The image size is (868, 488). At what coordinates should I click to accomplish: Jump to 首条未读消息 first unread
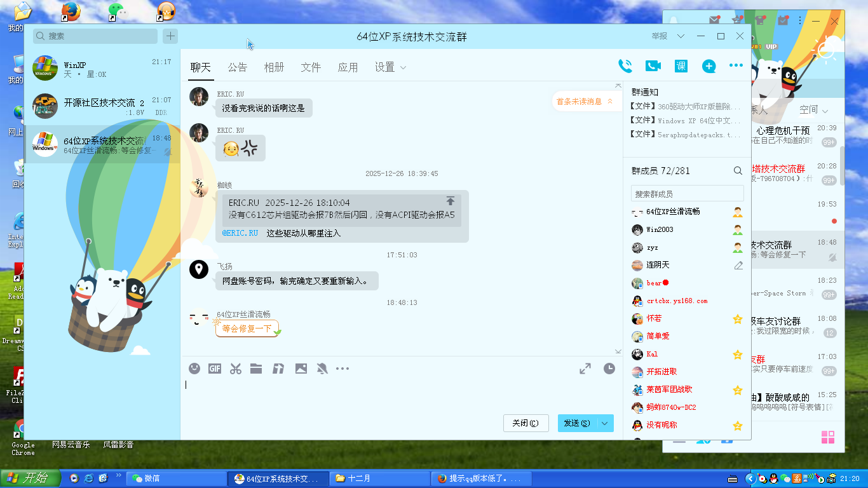(585, 101)
